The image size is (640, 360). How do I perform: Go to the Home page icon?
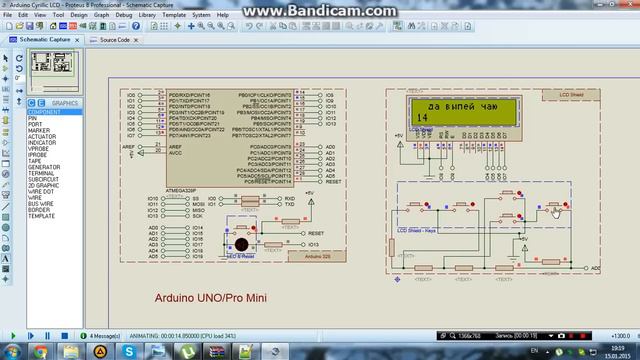pos(53,26)
